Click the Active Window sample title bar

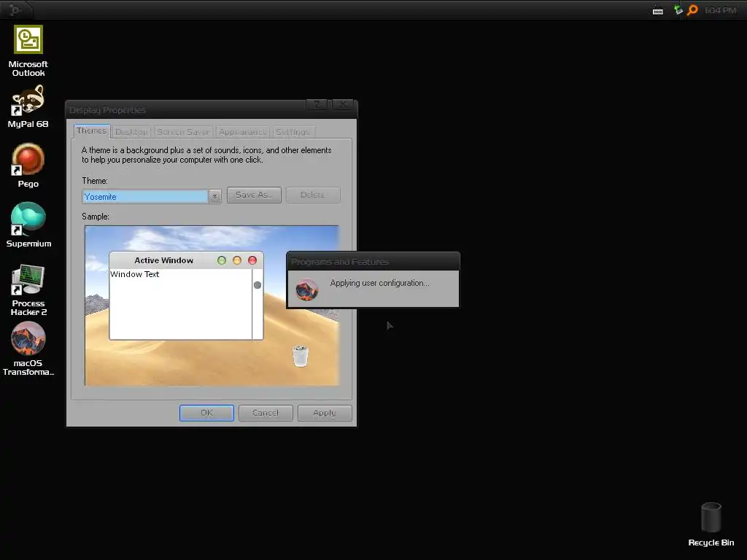tap(186, 260)
